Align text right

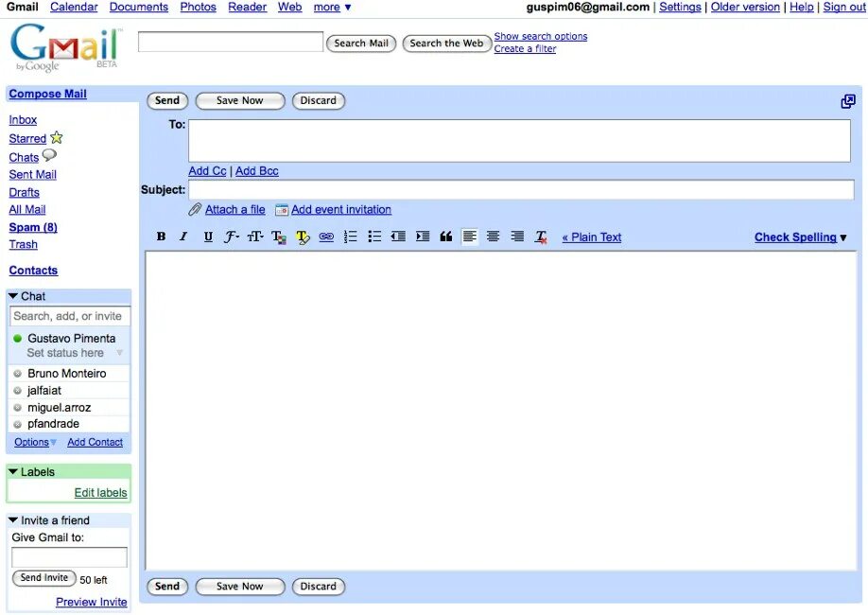pos(517,237)
